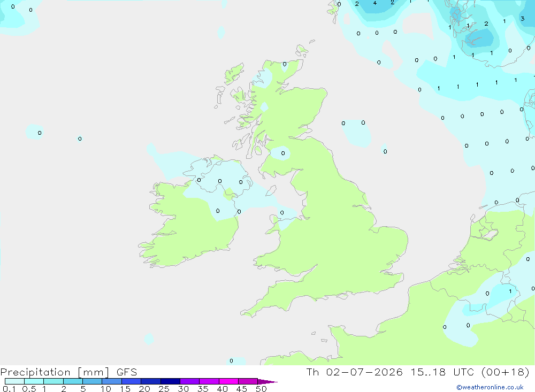
Task: Select the 0.1–0.5 mm palest cyan legend swatch
Action: tap(14, 381)
